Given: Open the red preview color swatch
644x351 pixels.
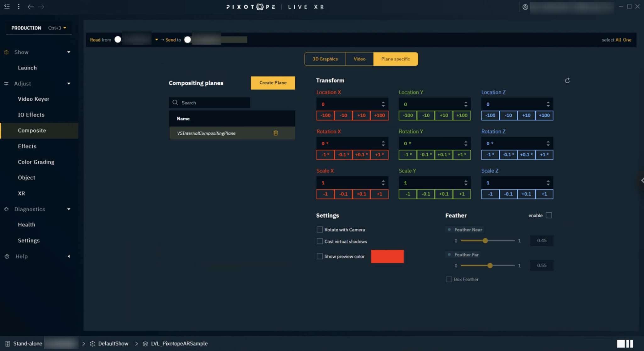Looking at the screenshot, I should tap(387, 256).
